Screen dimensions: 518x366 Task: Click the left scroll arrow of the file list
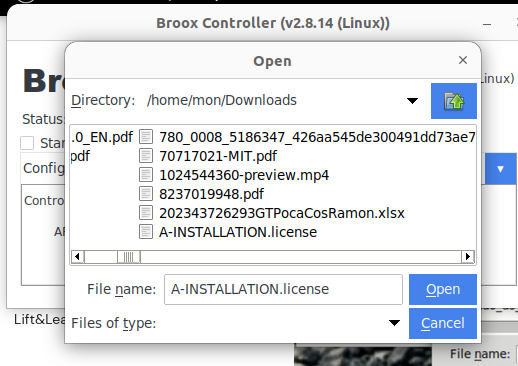point(78,257)
